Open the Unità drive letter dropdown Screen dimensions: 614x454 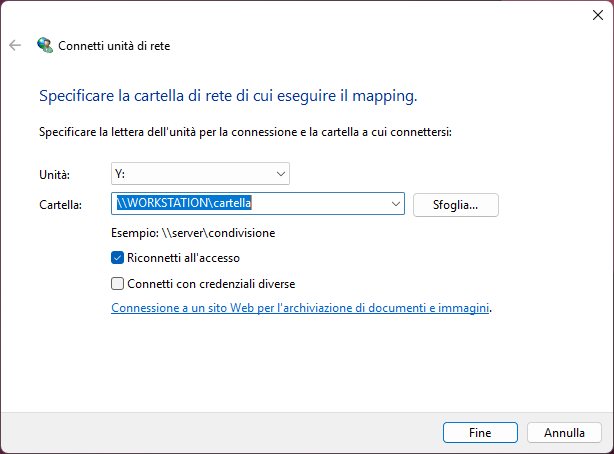point(200,174)
